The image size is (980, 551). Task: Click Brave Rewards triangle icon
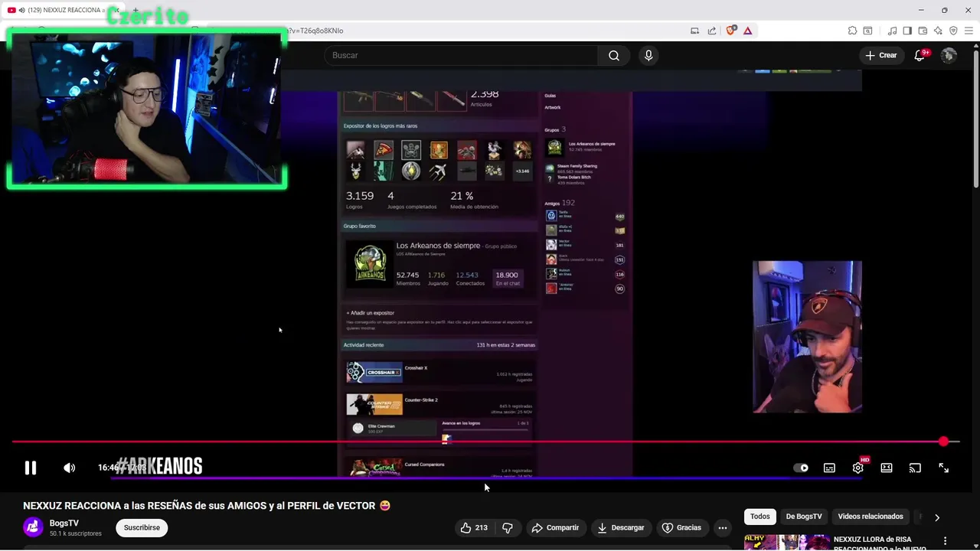pyautogui.click(x=748, y=31)
